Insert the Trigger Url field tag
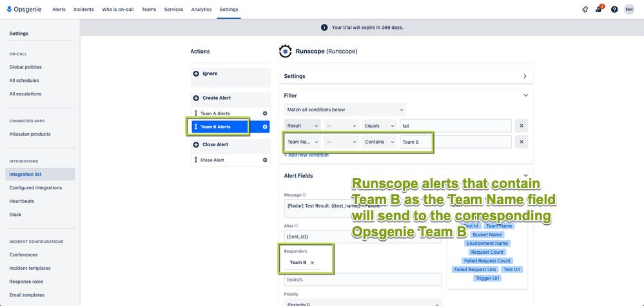The image size is (644, 306). click(489, 278)
